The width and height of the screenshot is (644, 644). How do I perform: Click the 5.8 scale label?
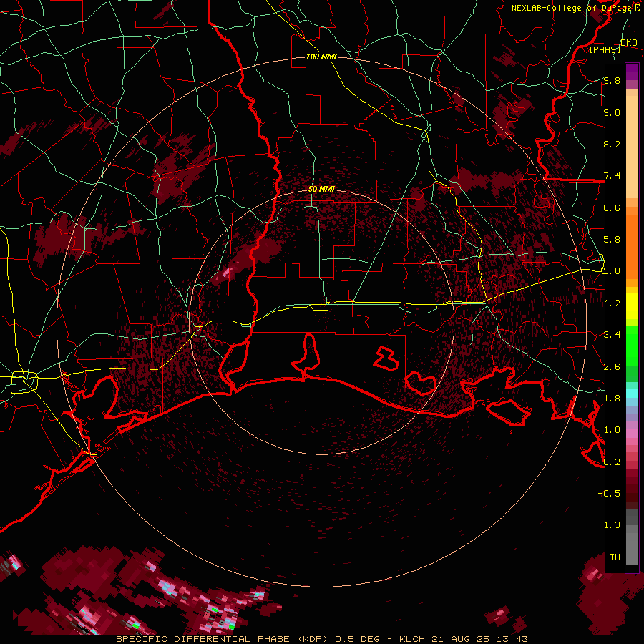pos(612,240)
